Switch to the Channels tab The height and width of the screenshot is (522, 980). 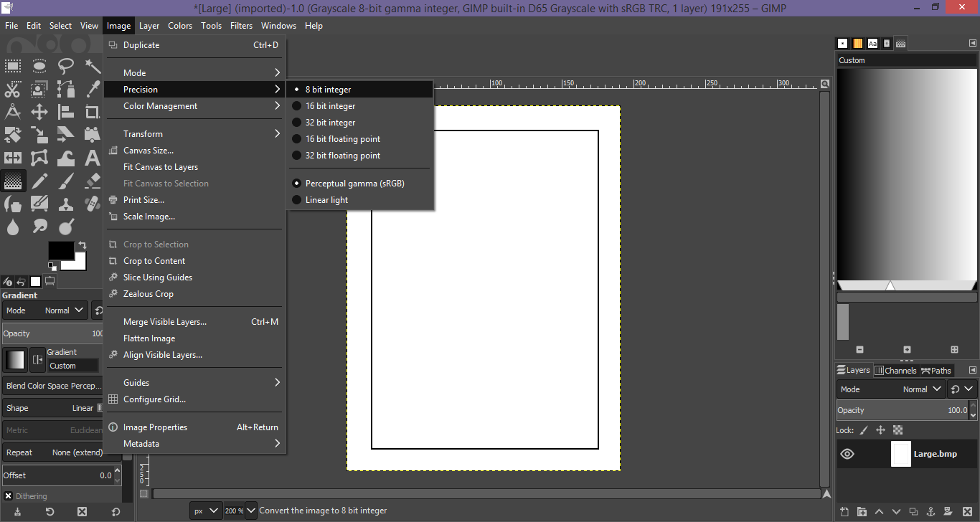(x=895, y=371)
